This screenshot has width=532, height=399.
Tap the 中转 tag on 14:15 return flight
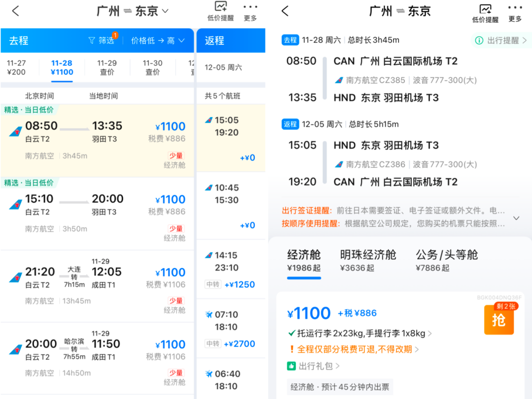point(213,284)
